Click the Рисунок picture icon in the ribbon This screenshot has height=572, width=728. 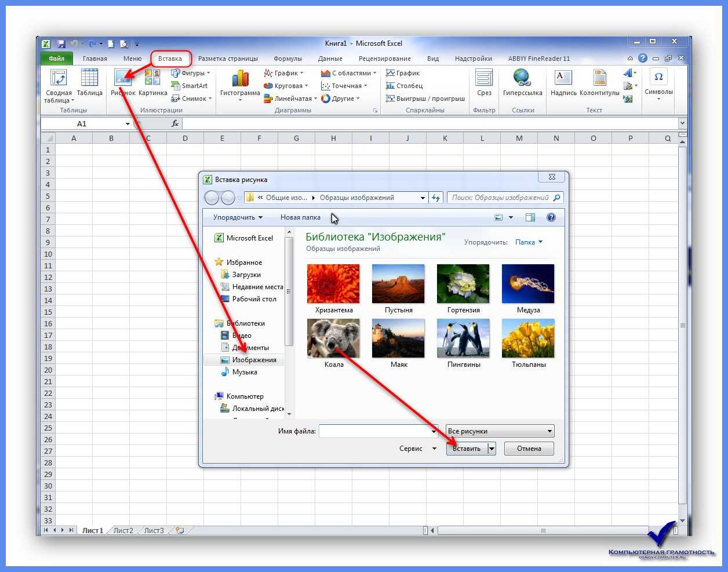[x=123, y=78]
